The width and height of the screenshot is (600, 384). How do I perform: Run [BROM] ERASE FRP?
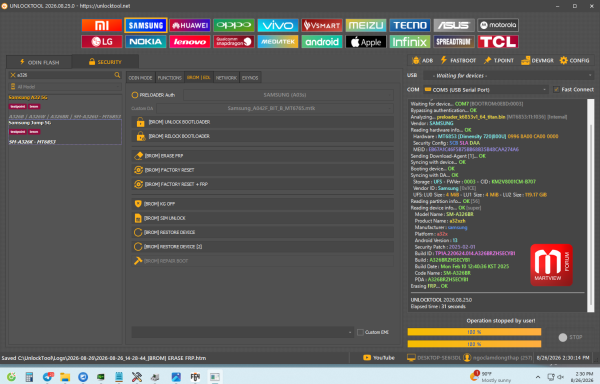coord(262,156)
